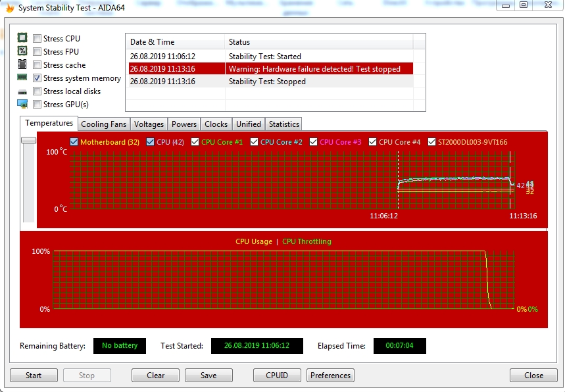
Task: Click the local disks drive icon
Action: pos(22,92)
